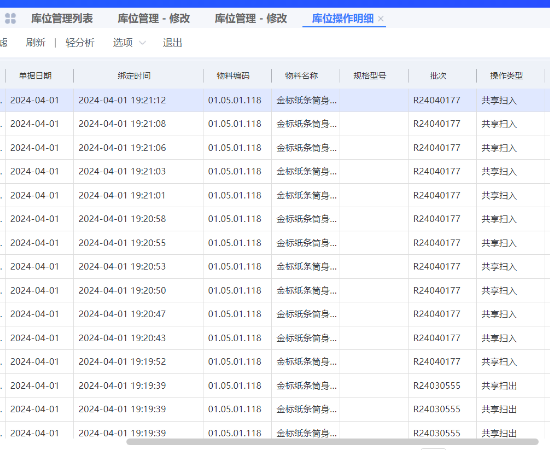Open 轻分析 light analysis

click(x=80, y=43)
